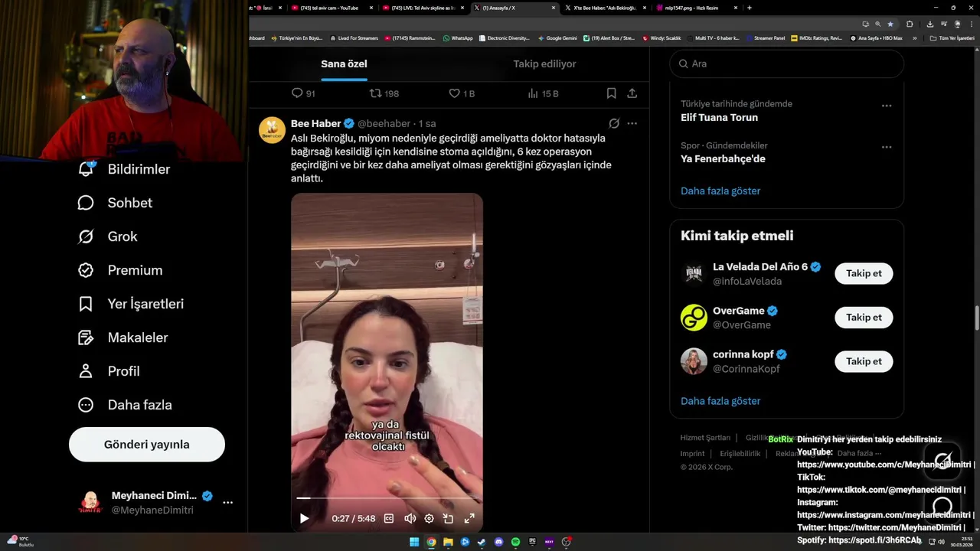This screenshot has width=980, height=551.
Task: Open the Chrome extensions puzzle icon
Action: point(910,24)
